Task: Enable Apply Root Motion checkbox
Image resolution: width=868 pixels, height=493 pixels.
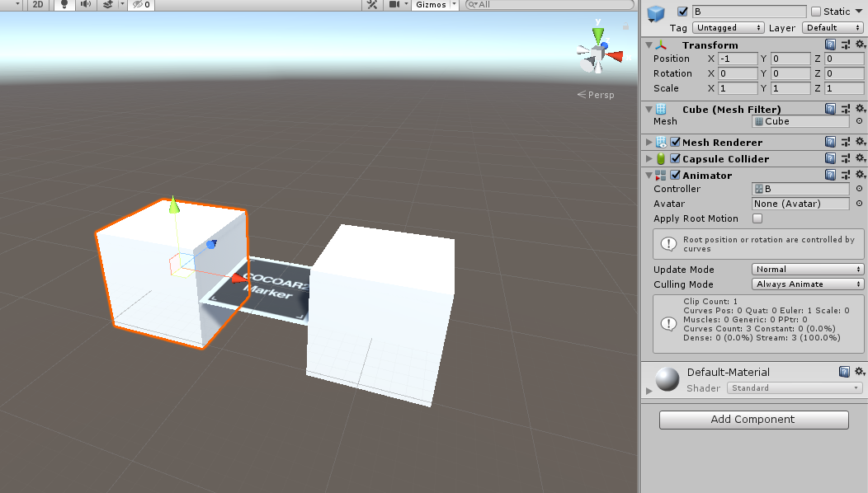Action: pyautogui.click(x=757, y=218)
